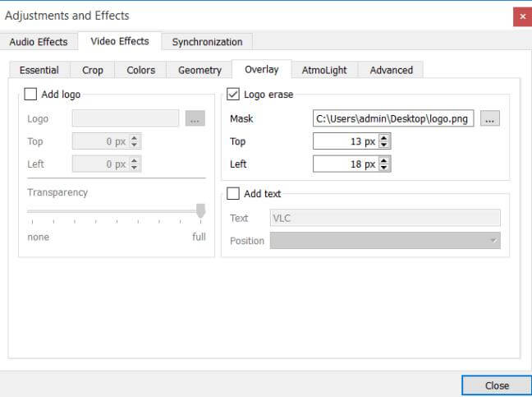532x397 pixels.
Task: Click the Text field containing VLC
Action: tap(385, 218)
